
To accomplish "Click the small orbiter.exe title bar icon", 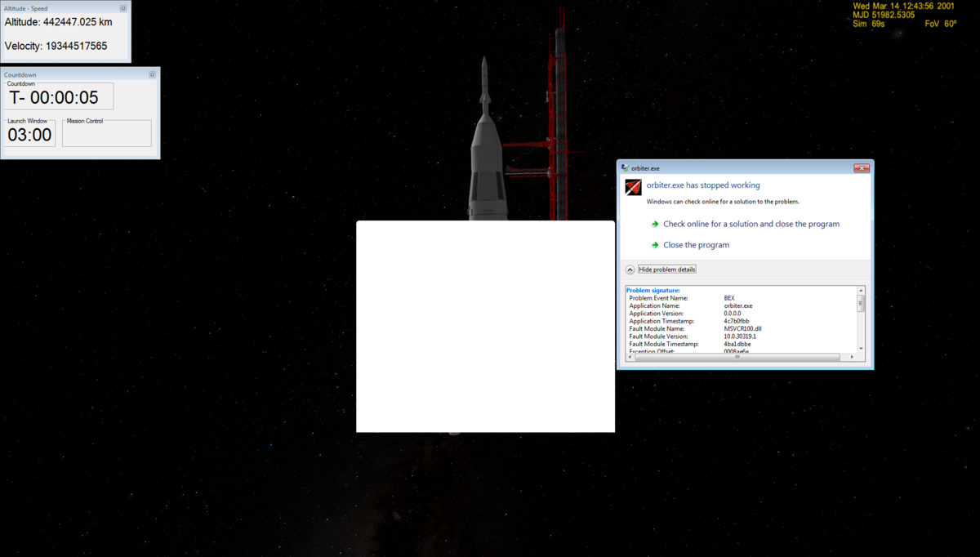I will 625,168.
